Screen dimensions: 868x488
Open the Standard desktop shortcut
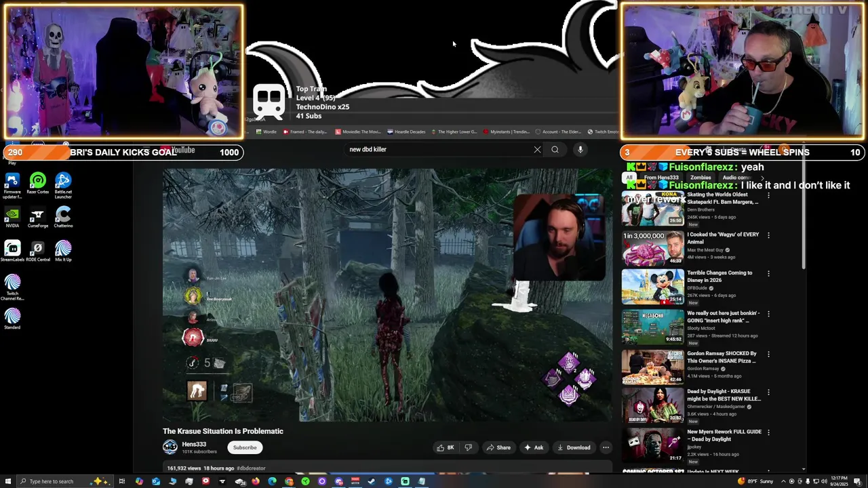12,319
